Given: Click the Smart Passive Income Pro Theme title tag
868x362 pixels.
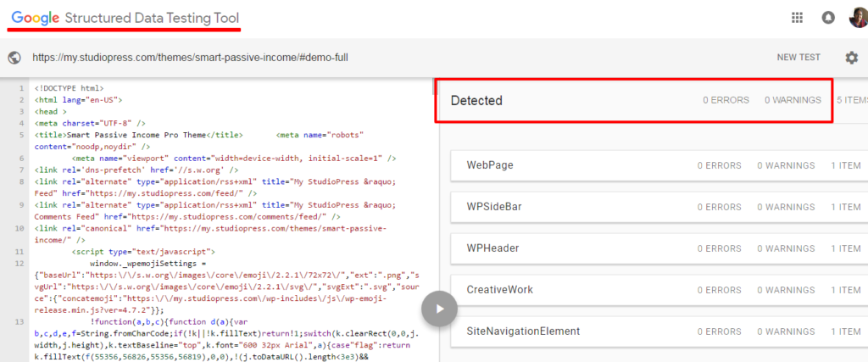Looking at the screenshot, I should click(138, 135).
